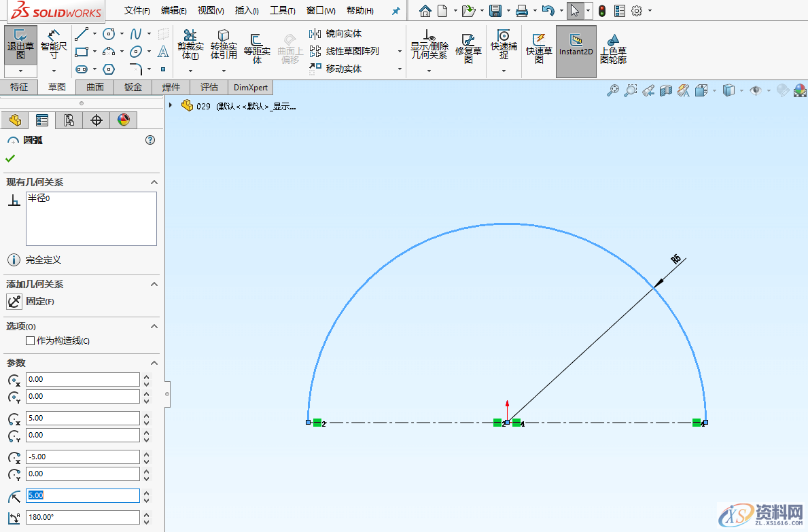This screenshot has height=532, width=808.
Task: Select the arc radius value field showing 5.00
Action: [82, 495]
